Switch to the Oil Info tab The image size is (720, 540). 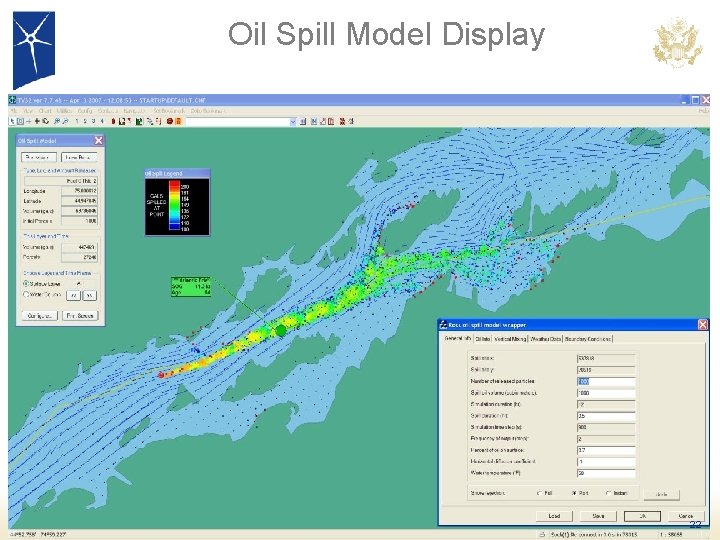click(483, 339)
